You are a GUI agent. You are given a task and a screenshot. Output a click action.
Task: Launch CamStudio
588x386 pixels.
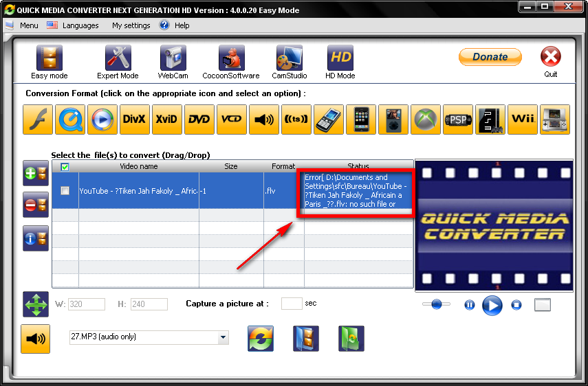click(x=289, y=62)
